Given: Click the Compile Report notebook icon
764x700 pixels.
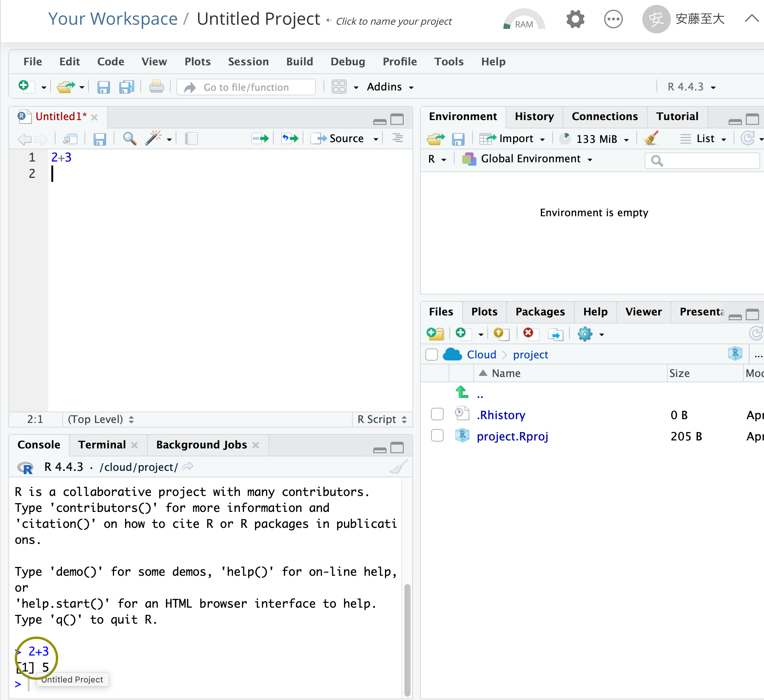Looking at the screenshot, I should click(x=191, y=138).
